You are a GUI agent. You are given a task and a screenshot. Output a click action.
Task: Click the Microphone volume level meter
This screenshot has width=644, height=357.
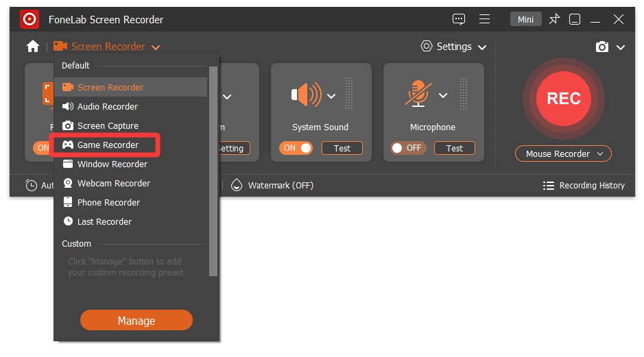[x=464, y=94]
